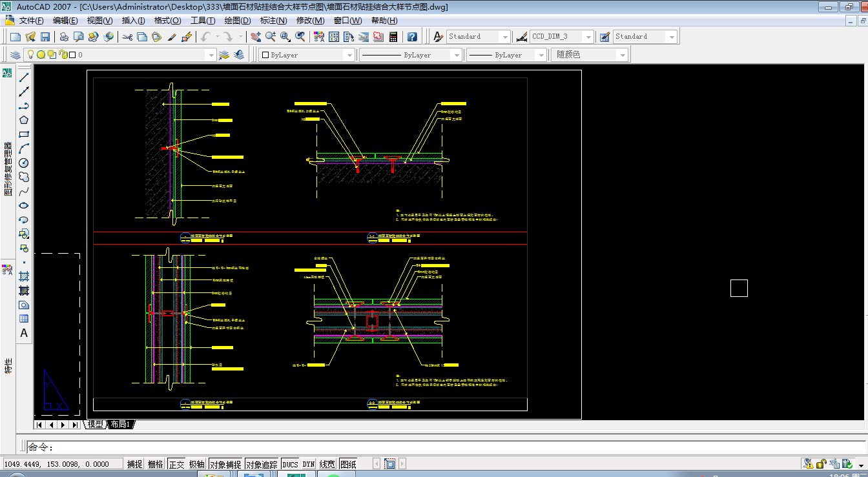868x477 pixels.
Task: Toggle 对象捕捉 object snap
Action: tap(225, 463)
